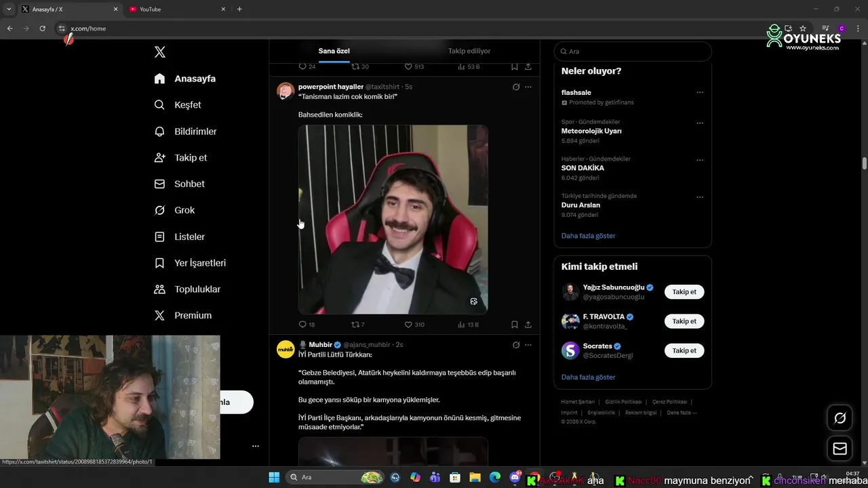
Task: Follow F. TRAVOLTA
Action: [x=684, y=321]
